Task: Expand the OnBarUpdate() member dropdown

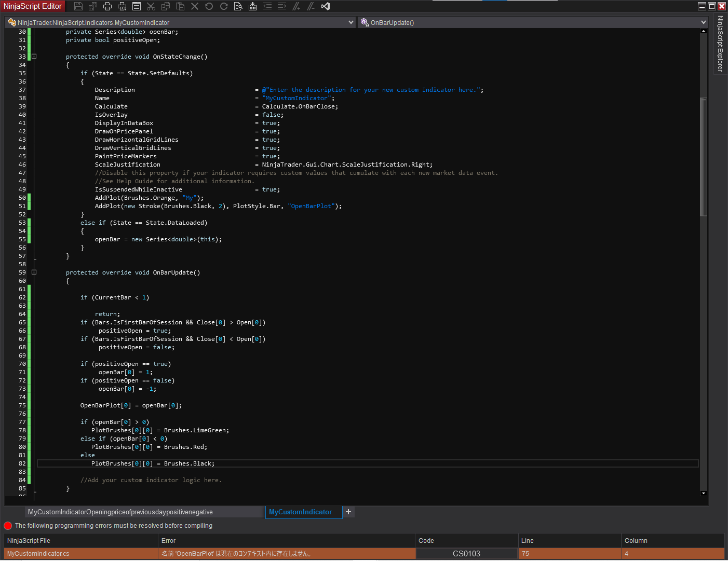Action: tap(704, 22)
